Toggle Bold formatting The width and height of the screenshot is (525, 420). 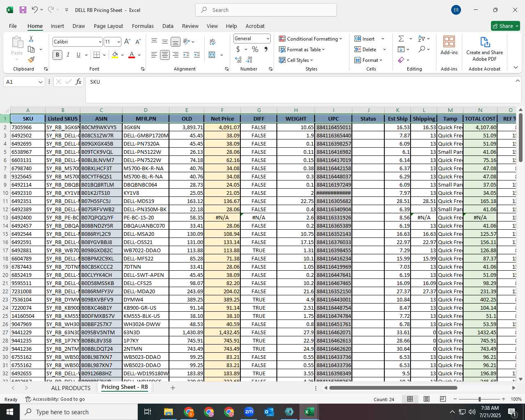[x=57, y=55]
